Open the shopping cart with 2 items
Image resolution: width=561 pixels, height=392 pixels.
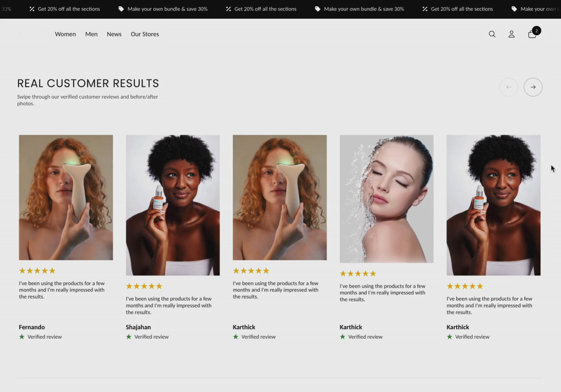[x=532, y=34]
